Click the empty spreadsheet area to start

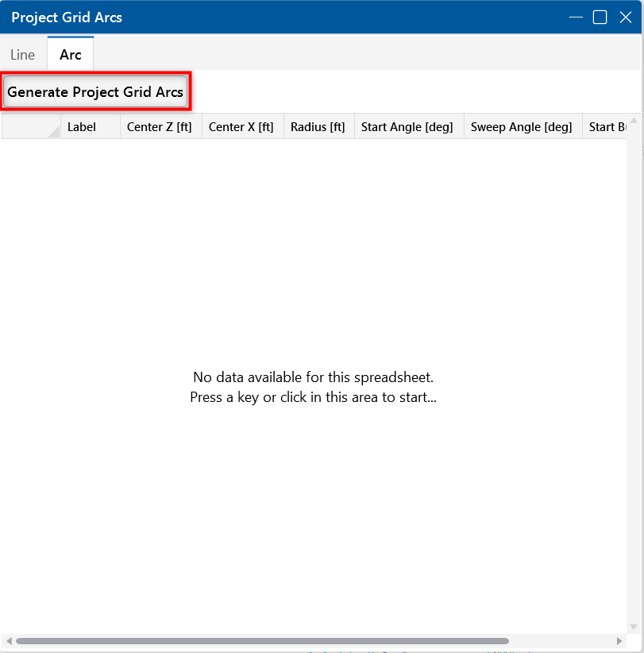point(313,387)
